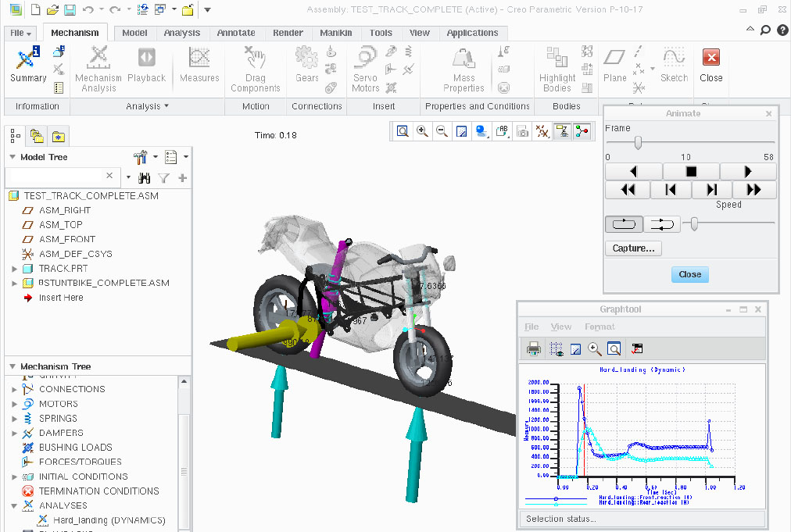Click the Repaint icon in graphics toolbar
791x532 pixels.
coord(462,131)
